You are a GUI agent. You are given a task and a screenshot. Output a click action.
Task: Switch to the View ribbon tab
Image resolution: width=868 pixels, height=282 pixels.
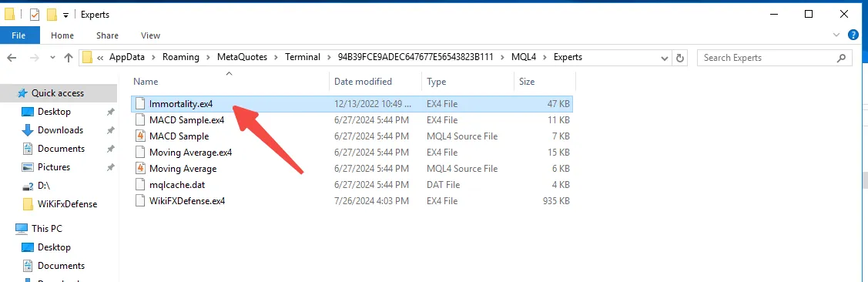[x=150, y=35]
